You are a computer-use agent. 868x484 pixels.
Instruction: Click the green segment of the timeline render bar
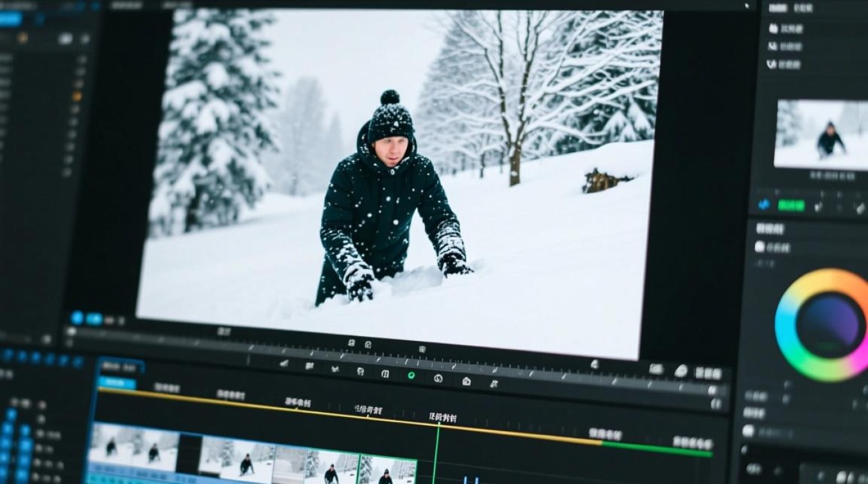(x=657, y=448)
